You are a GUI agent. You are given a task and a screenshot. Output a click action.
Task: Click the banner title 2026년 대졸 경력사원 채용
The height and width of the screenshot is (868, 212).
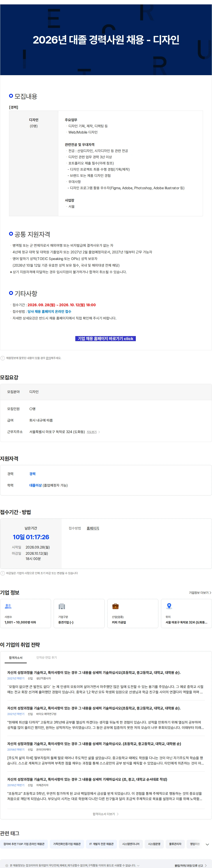(x=106, y=40)
